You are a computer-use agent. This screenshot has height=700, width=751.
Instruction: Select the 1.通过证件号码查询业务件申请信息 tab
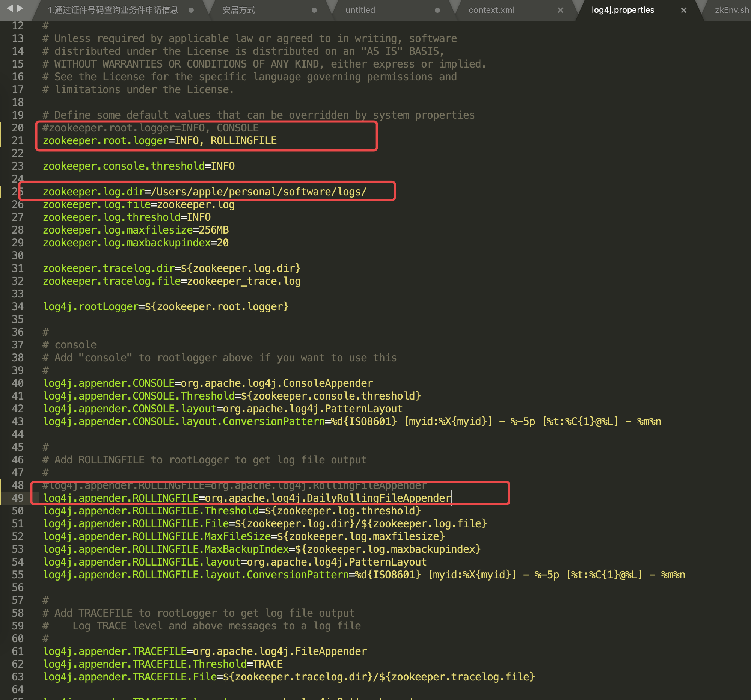113,10
